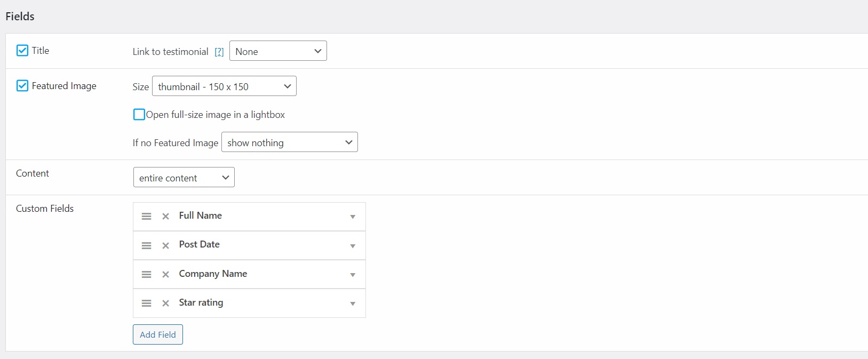Remove the Company Name custom field
868x359 pixels.
166,274
